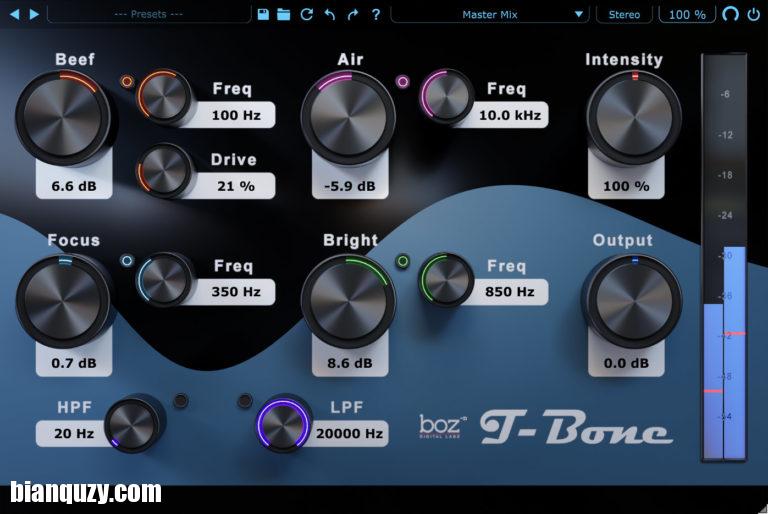The image size is (768, 514).
Task: Click the large Beef gain knob
Action: click(63, 118)
